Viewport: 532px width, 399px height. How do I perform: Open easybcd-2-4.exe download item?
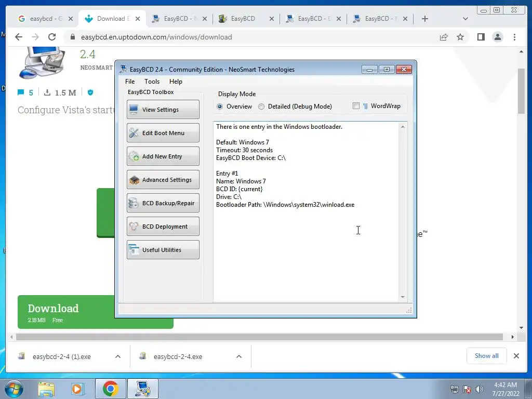[x=178, y=356]
